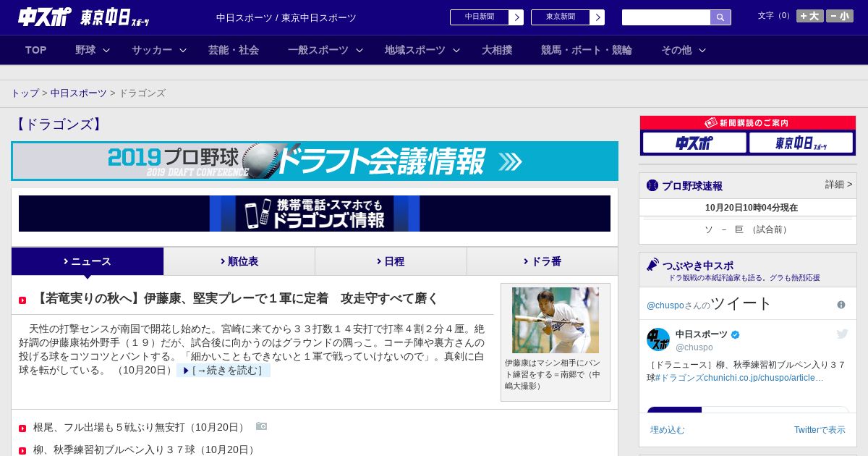Click the 中スポ logo in header
868x456 pixels.
tap(45, 17)
